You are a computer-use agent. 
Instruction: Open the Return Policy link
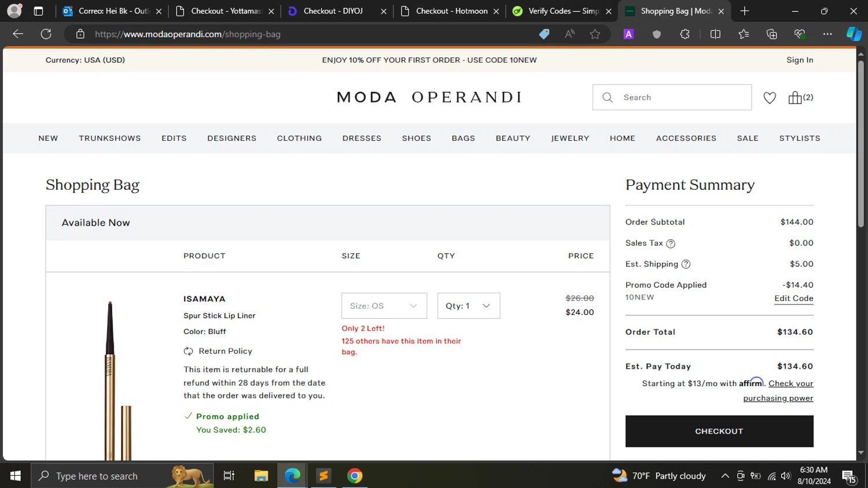pos(225,351)
